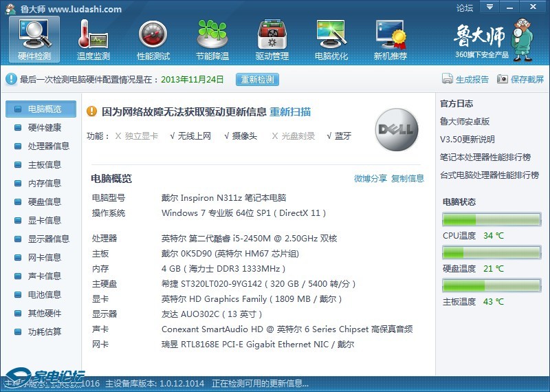
Task: Select 硬盘信息 in the left sidebar
Action: (x=44, y=202)
